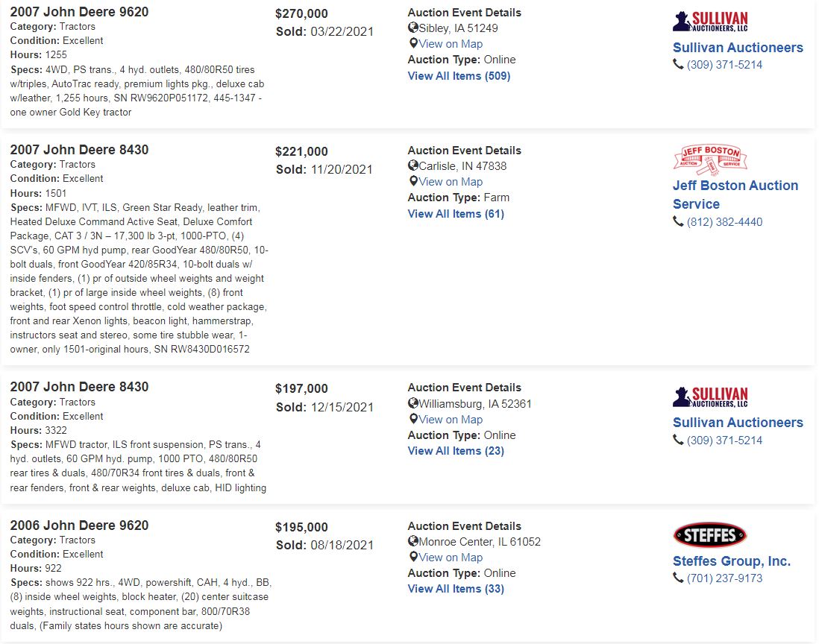Click the map pin icon for Carlisle, IN
The image size is (819, 644).
pos(413,181)
